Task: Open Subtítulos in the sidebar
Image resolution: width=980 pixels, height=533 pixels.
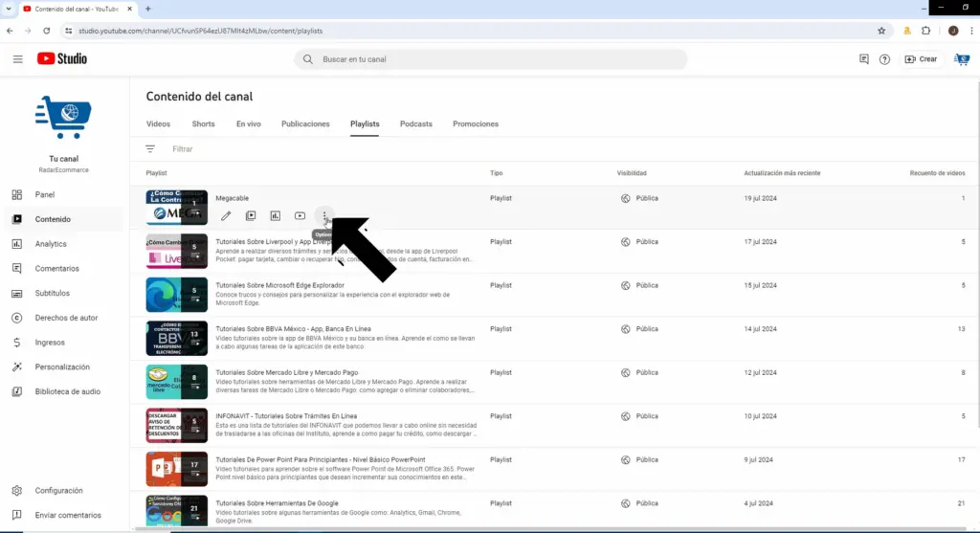Action: click(x=65, y=293)
